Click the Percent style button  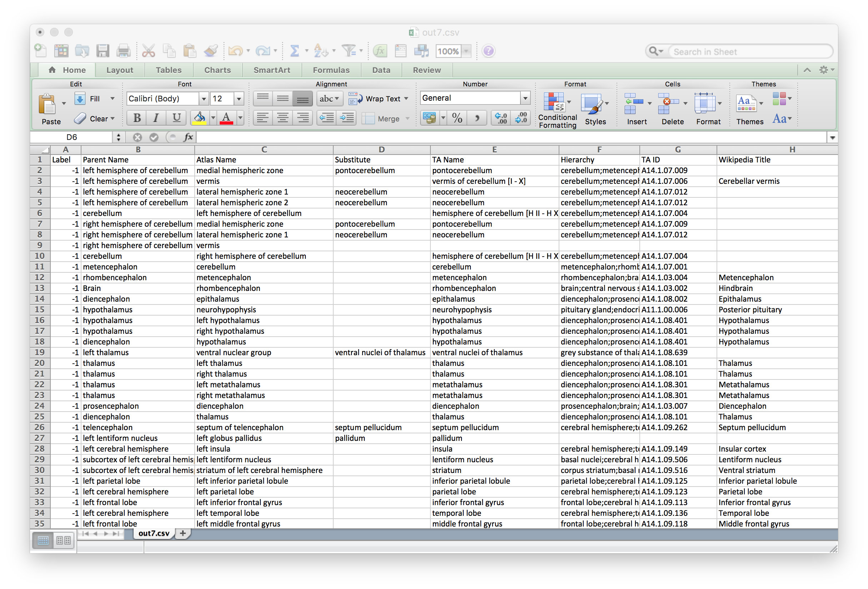pyautogui.click(x=457, y=118)
